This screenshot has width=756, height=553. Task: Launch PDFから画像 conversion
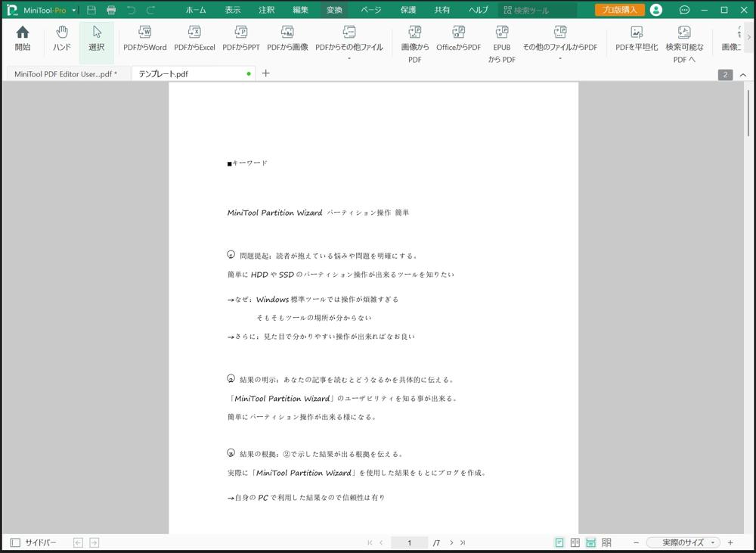coord(287,39)
